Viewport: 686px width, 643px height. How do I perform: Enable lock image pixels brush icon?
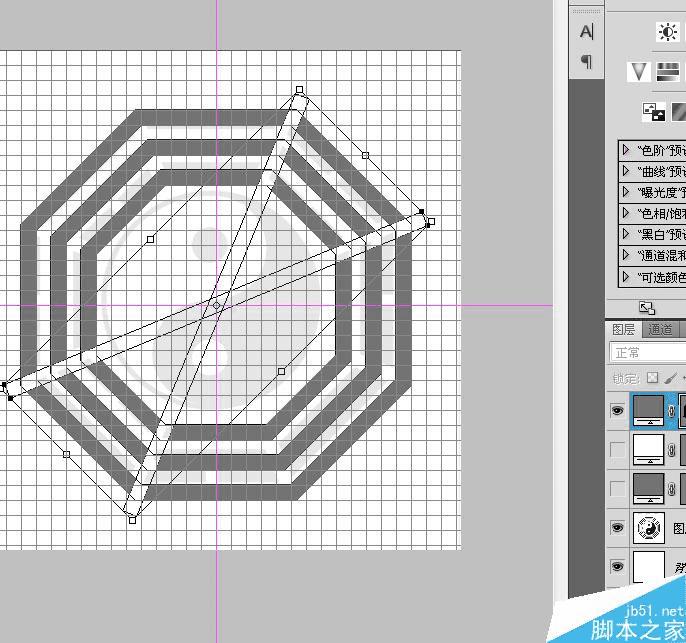pos(670,377)
